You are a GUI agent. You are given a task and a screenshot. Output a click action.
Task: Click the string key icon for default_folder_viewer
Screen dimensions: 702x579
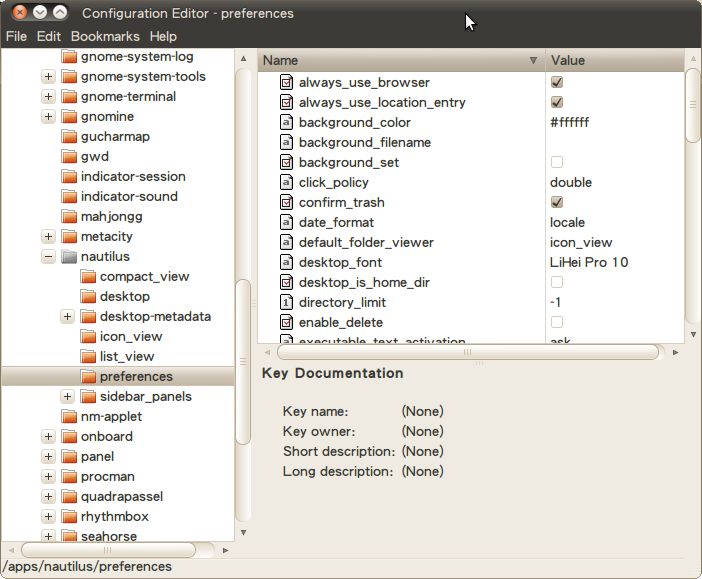(x=287, y=242)
